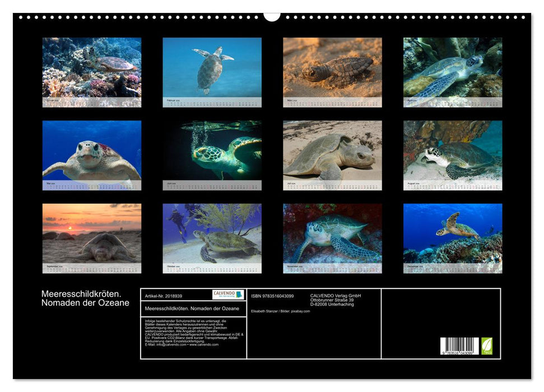Click the white hanger notch at top
The height and width of the screenshot is (392, 544).
(x=272, y=15)
